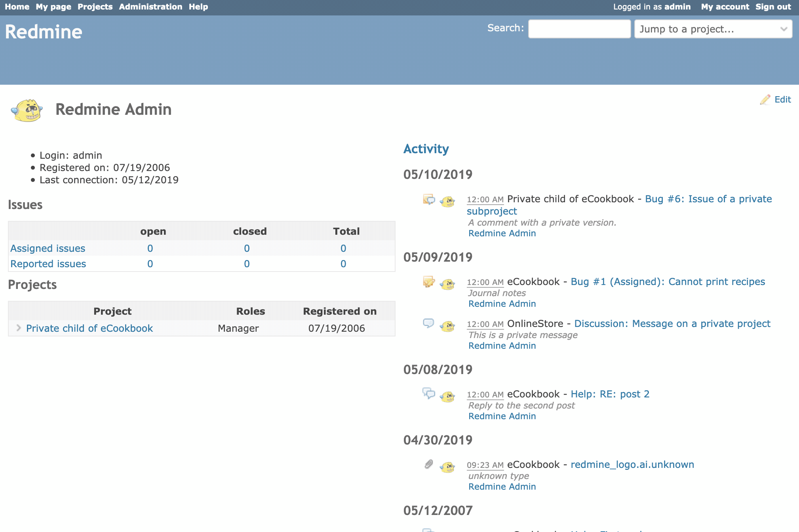Click the issue-note icon beside Bug #6 entry
This screenshot has width=799, height=532.
pyautogui.click(x=429, y=199)
